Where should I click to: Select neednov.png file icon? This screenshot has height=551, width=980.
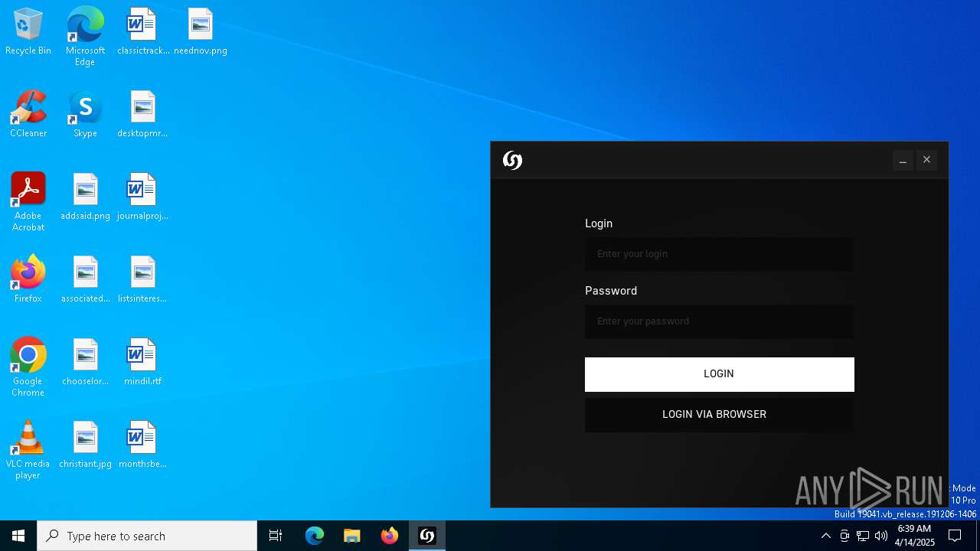click(x=201, y=32)
